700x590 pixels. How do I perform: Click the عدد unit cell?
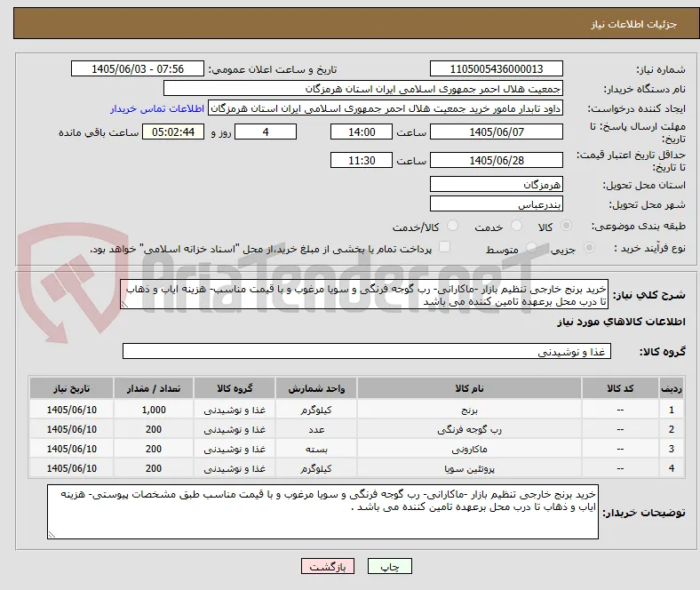click(316, 429)
